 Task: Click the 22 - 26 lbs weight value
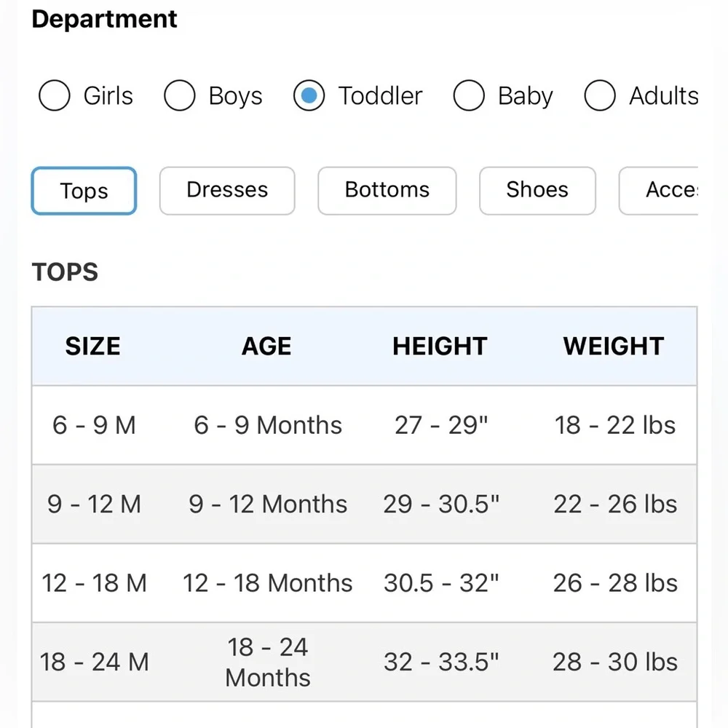(x=615, y=505)
